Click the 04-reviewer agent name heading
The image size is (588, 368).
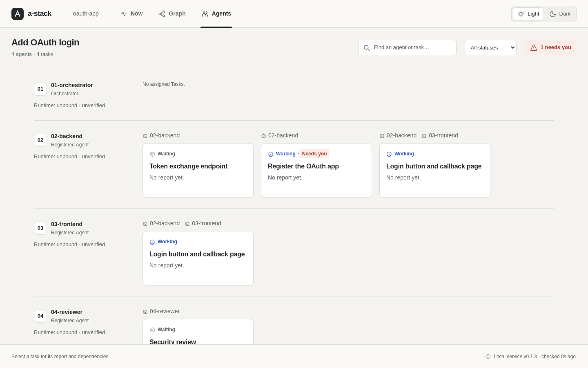(67, 312)
